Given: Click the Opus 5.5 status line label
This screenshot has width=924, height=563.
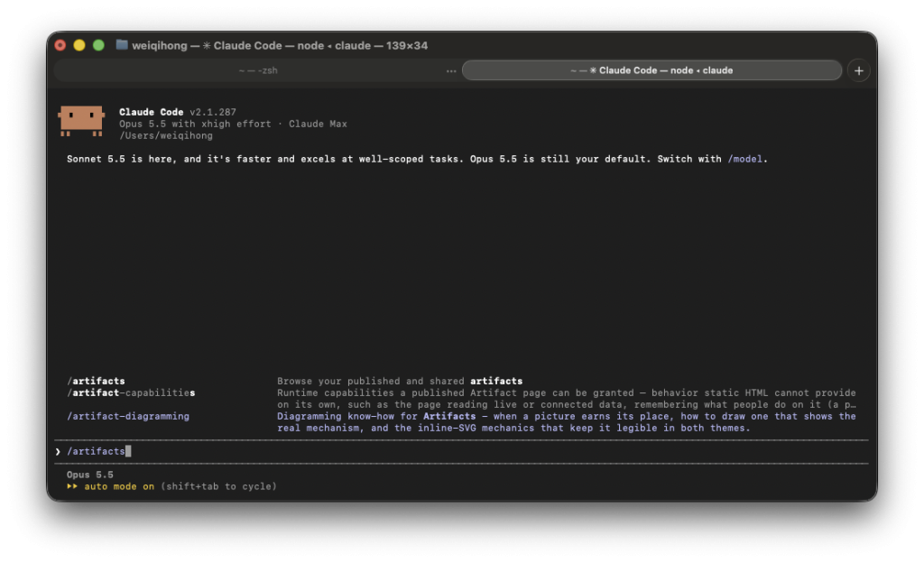Looking at the screenshot, I should (89, 475).
